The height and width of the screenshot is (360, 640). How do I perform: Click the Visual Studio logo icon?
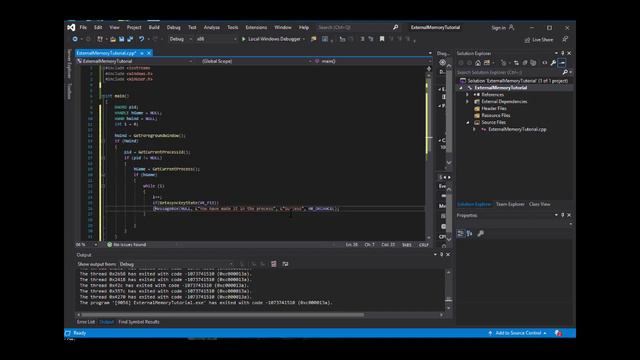coord(71,27)
